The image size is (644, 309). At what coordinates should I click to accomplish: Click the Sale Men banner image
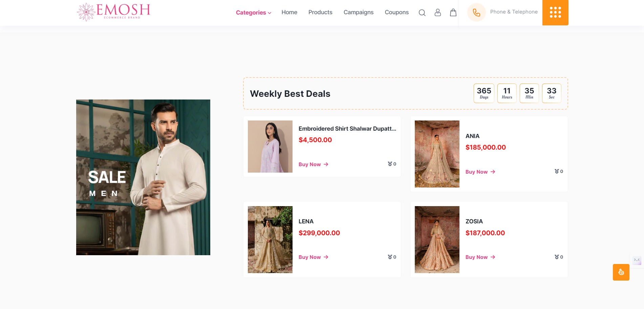pyautogui.click(x=143, y=177)
